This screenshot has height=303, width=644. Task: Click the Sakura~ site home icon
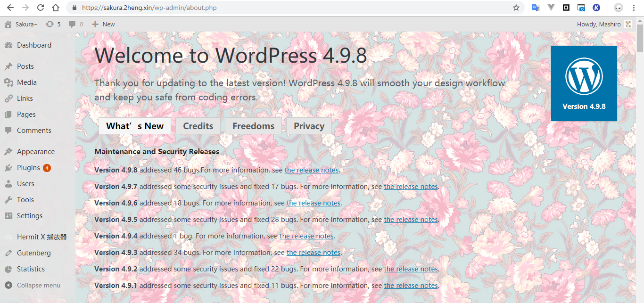(x=8, y=24)
